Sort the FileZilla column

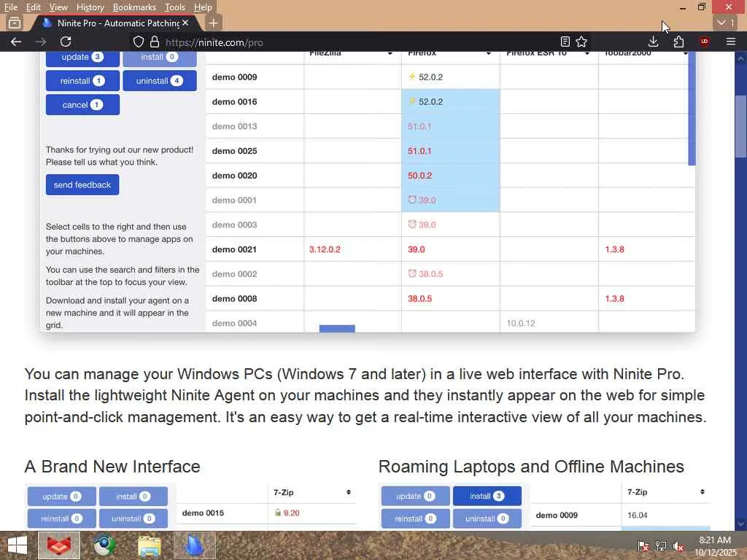[390, 53]
